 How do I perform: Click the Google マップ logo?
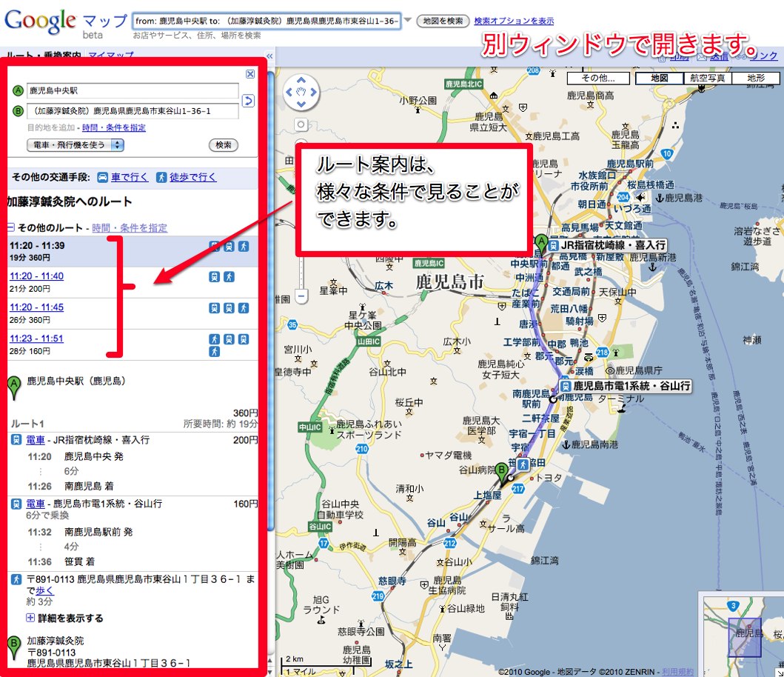65,23
